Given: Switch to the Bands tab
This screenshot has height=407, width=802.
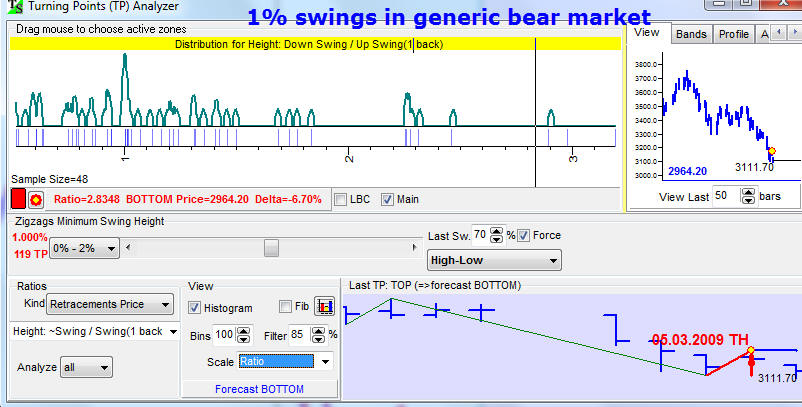Looking at the screenshot, I should (x=690, y=34).
